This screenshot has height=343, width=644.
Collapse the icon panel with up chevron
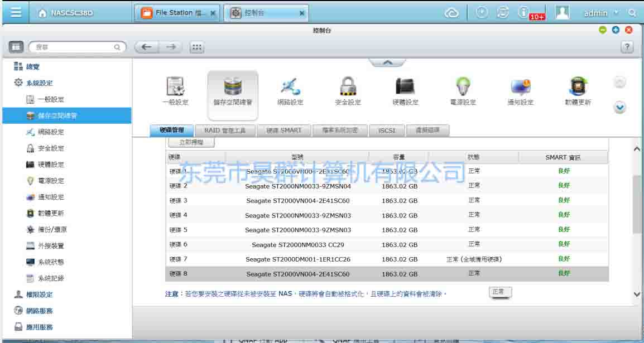387,62
